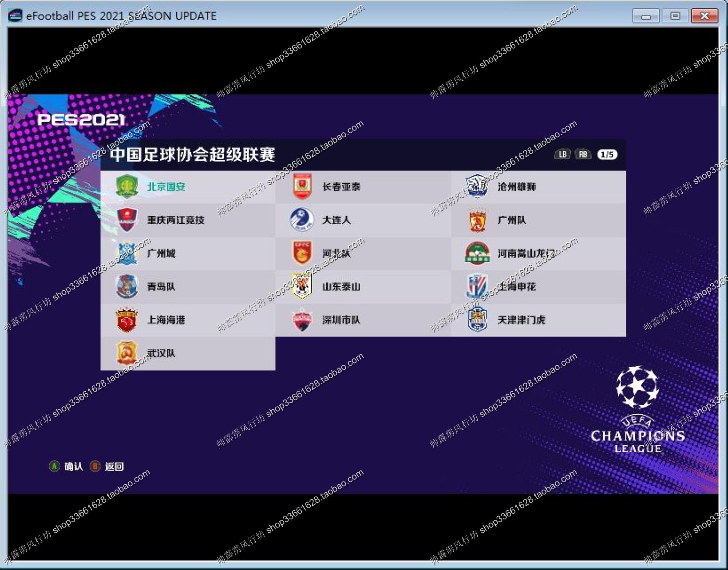728x570 pixels.
Task: Click the Wuhan (武汉队) club crest
Action: (x=127, y=353)
